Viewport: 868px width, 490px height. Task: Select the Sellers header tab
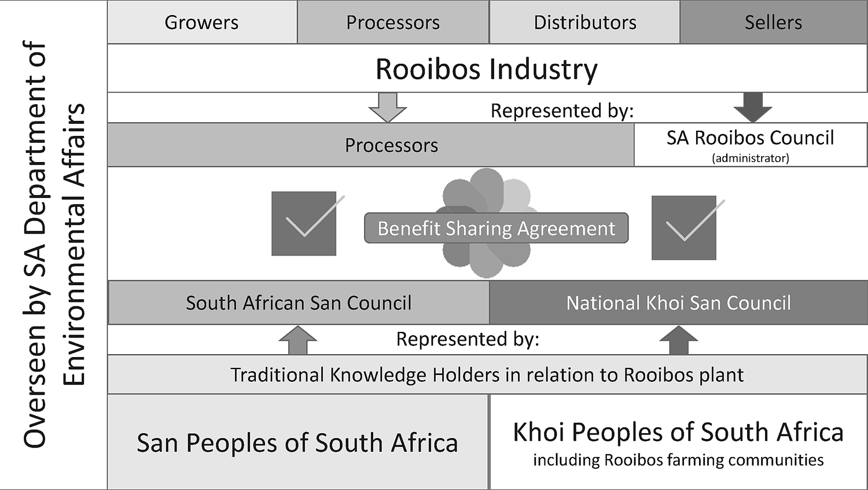tap(773, 23)
